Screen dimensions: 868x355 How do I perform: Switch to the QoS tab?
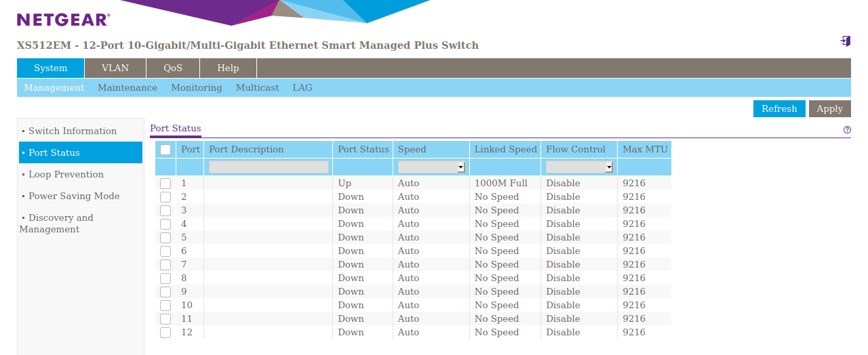pyautogui.click(x=173, y=68)
